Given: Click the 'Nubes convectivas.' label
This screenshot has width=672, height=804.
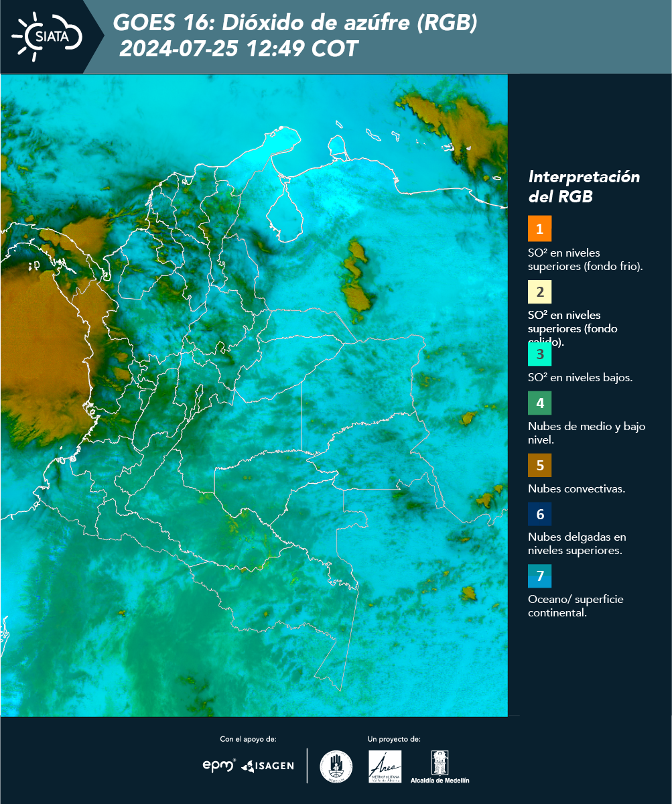Looking at the screenshot, I should 577,488.
